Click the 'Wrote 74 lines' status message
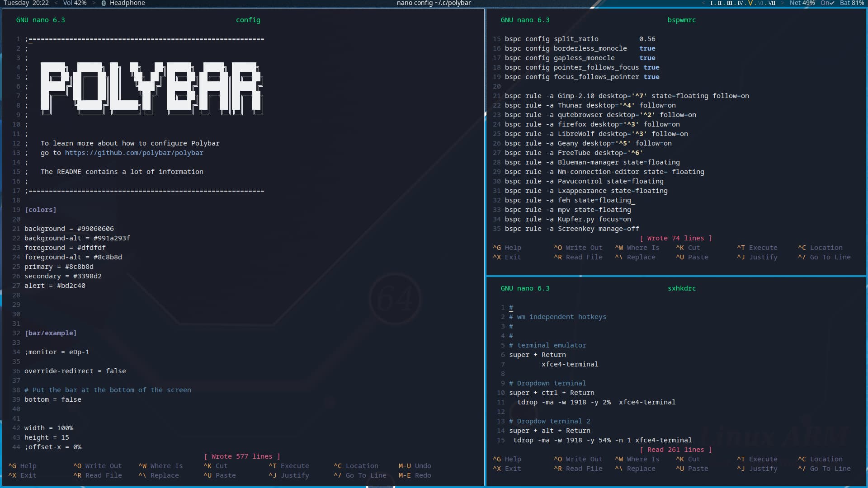Screen dimensions: 868x488 pyautogui.click(x=676, y=238)
